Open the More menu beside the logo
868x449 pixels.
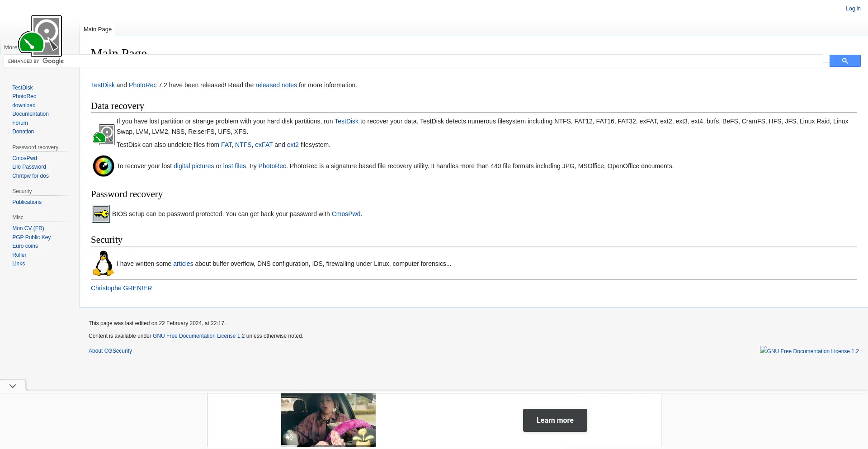[10, 47]
